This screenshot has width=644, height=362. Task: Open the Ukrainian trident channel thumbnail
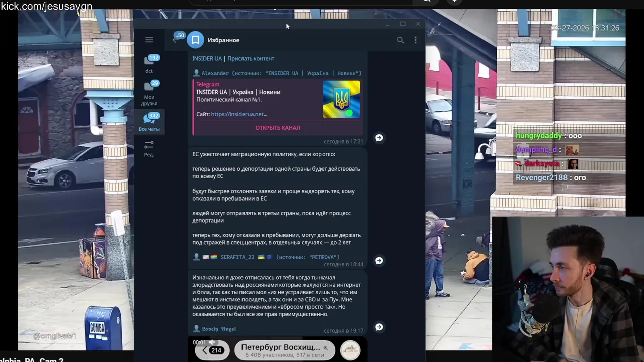(x=342, y=99)
